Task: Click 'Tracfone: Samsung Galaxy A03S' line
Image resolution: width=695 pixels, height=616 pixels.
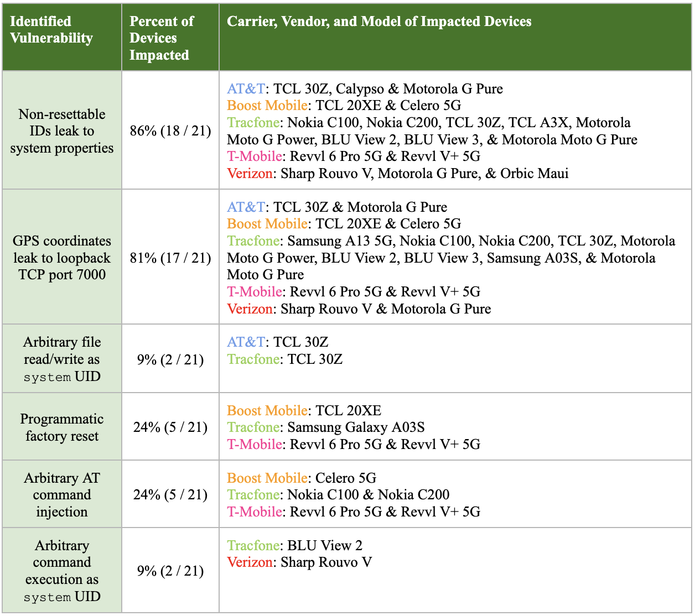Action: (x=326, y=427)
